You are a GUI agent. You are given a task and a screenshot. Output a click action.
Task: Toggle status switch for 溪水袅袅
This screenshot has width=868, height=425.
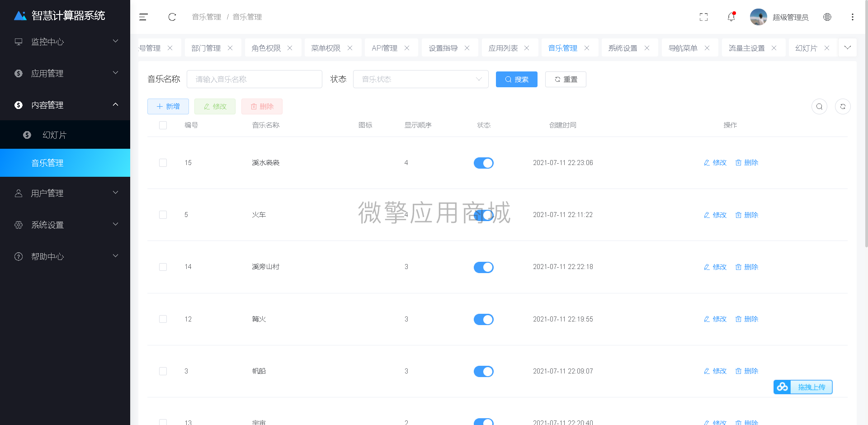(x=484, y=163)
